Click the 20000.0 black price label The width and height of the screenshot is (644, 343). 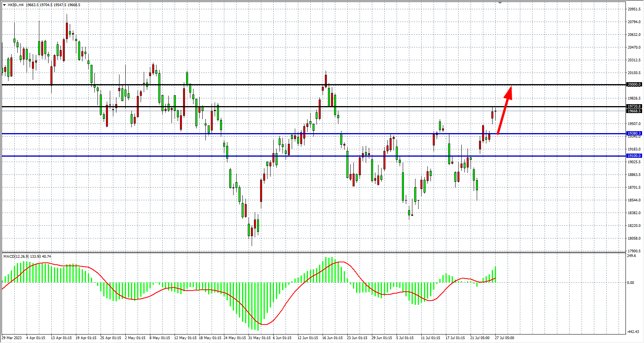tap(634, 84)
